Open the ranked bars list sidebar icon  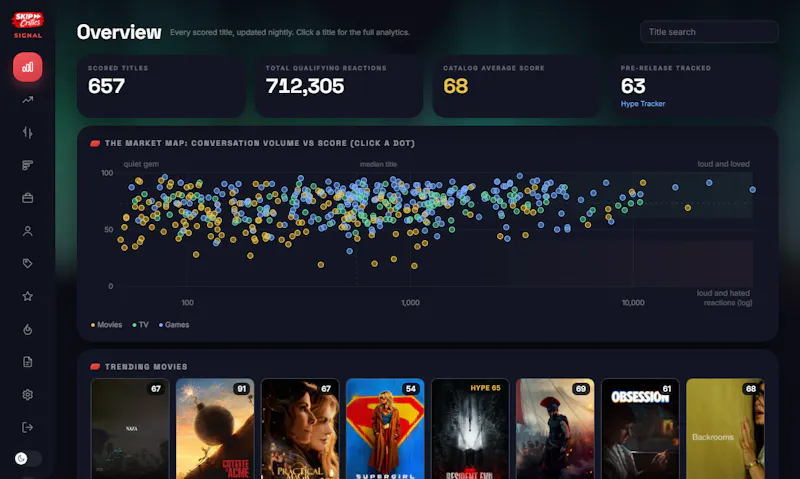(28, 165)
